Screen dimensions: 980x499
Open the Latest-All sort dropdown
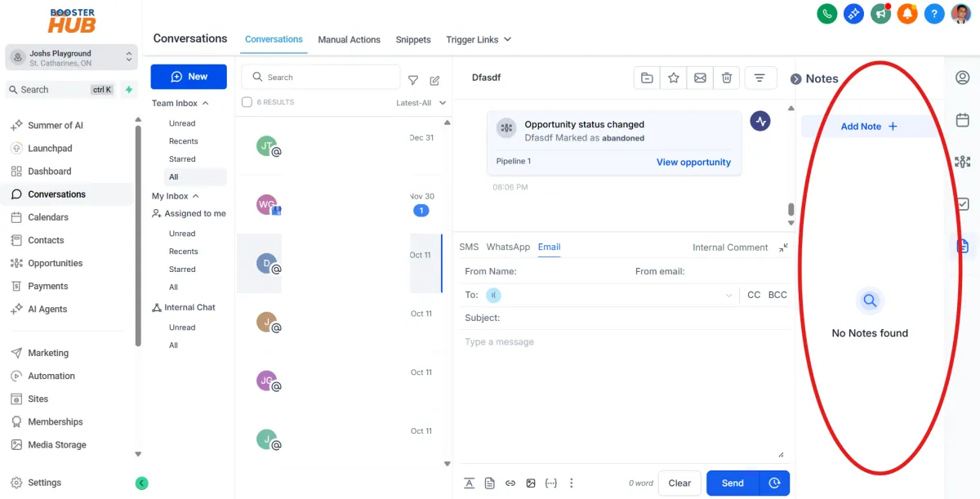(421, 103)
